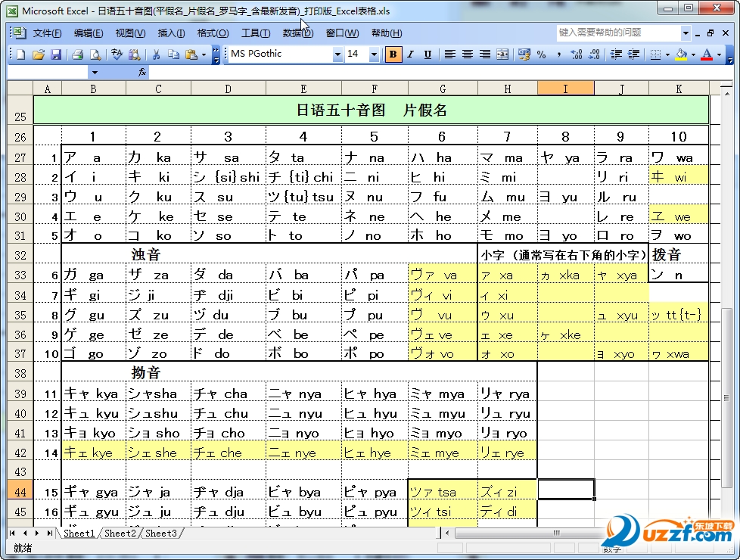
Task: Click the fx insert function icon
Action: 142,72
